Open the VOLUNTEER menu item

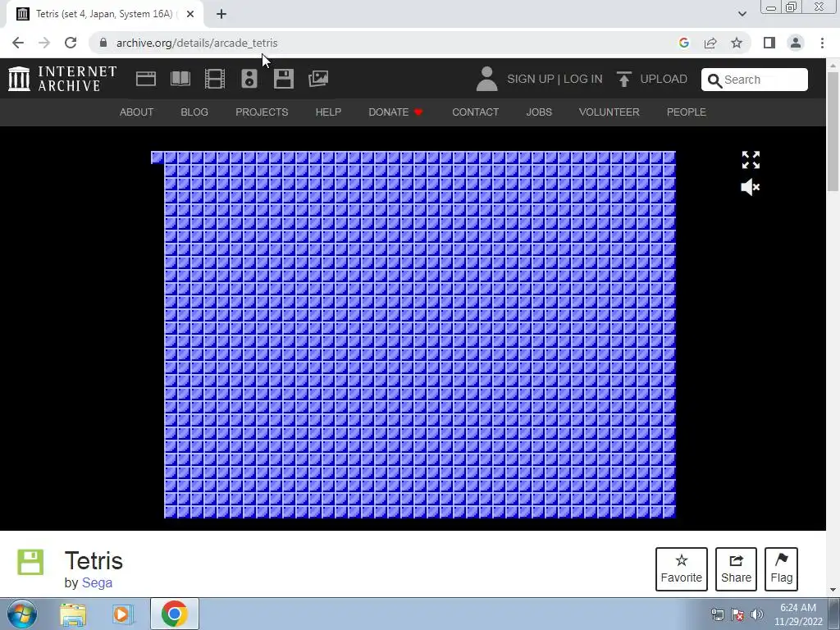coord(609,112)
